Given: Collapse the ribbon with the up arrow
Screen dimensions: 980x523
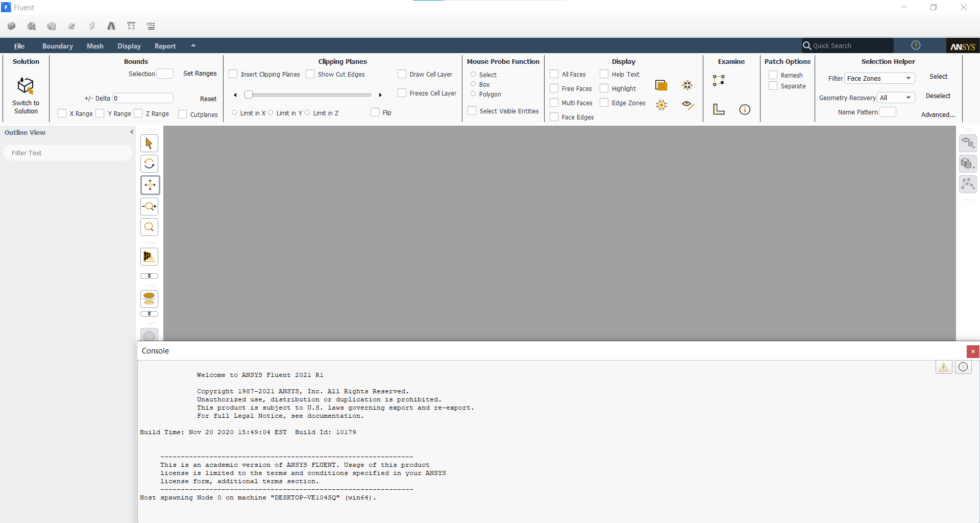Looking at the screenshot, I should pos(193,45).
